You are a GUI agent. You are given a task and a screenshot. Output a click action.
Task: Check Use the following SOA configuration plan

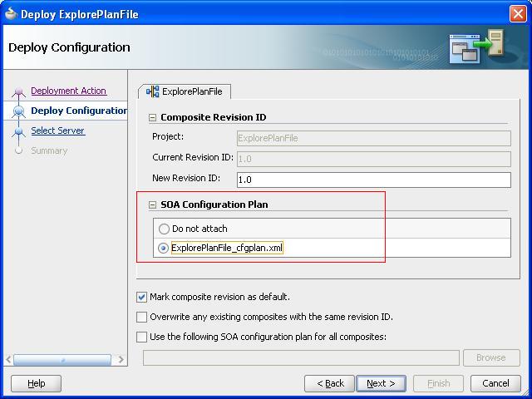[x=141, y=337]
